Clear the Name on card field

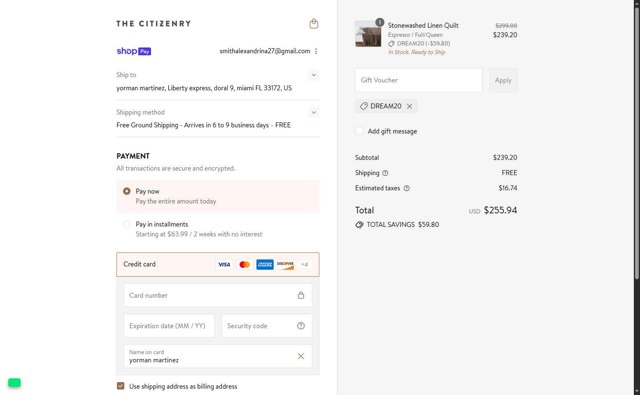click(x=301, y=356)
